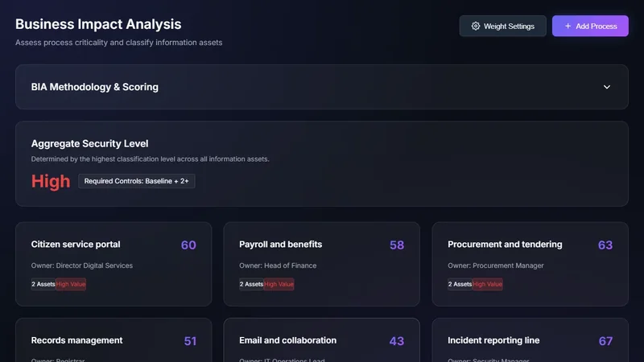
Task: Open the Payroll and benefits card
Action: click(x=321, y=264)
